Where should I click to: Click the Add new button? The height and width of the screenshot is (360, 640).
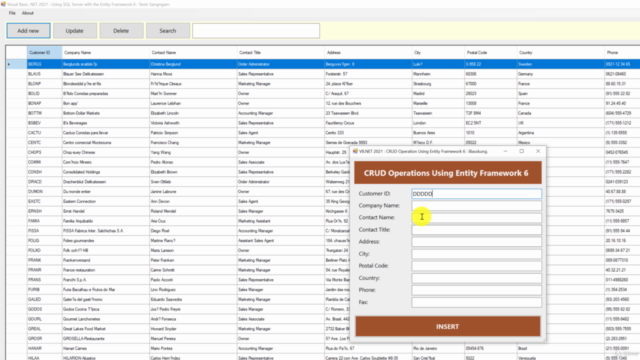tap(28, 31)
